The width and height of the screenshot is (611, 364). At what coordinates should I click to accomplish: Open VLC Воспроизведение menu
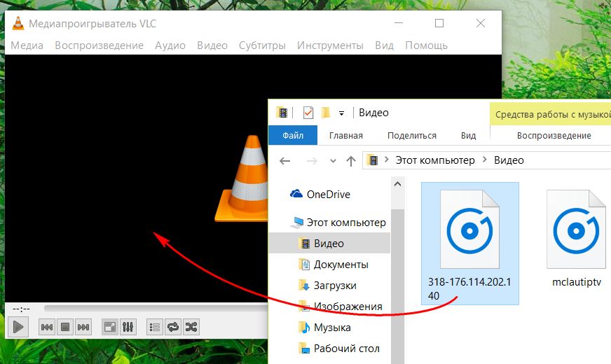coord(99,45)
